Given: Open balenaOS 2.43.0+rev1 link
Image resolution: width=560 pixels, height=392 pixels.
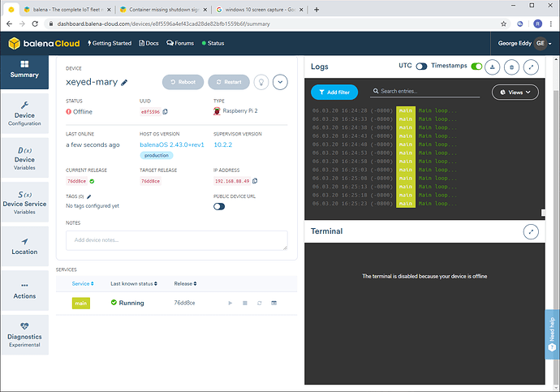Looking at the screenshot, I should pyautogui.click(x=172, y=144).
